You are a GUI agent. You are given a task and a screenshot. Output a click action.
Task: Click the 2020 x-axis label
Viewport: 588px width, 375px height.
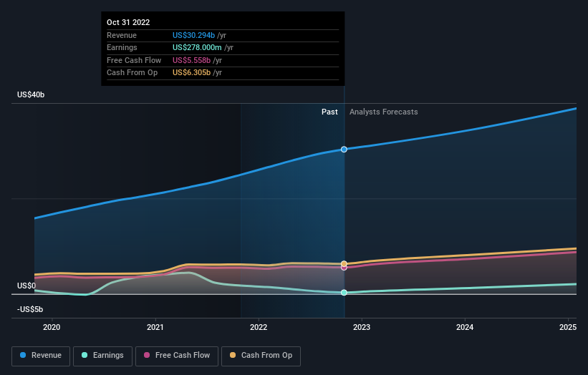(x=52, y=328)
